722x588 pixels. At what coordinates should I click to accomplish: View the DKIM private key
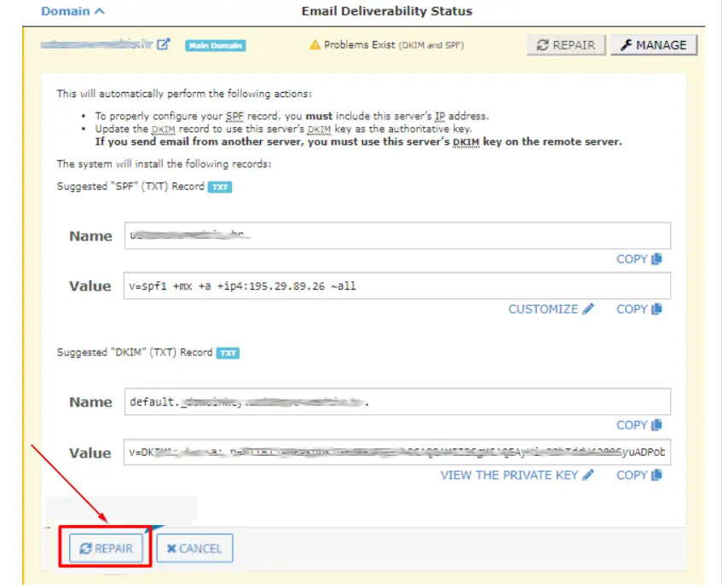pos(517,476)
